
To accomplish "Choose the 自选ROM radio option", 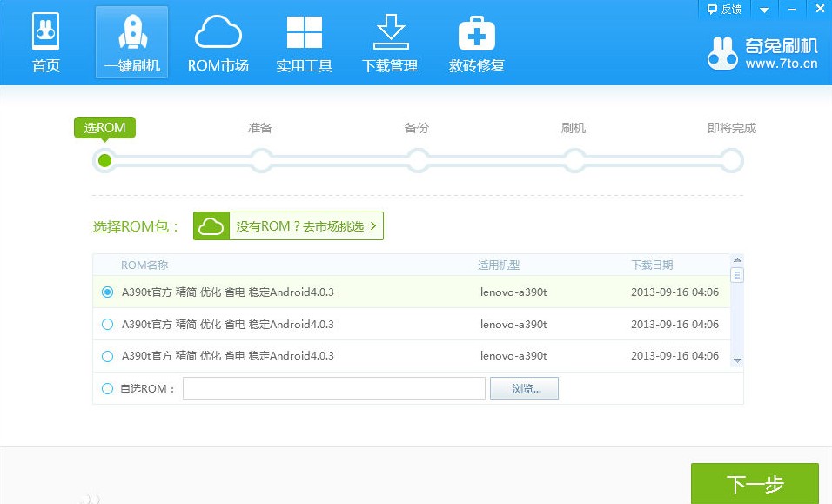I will [x=108, y=389].
